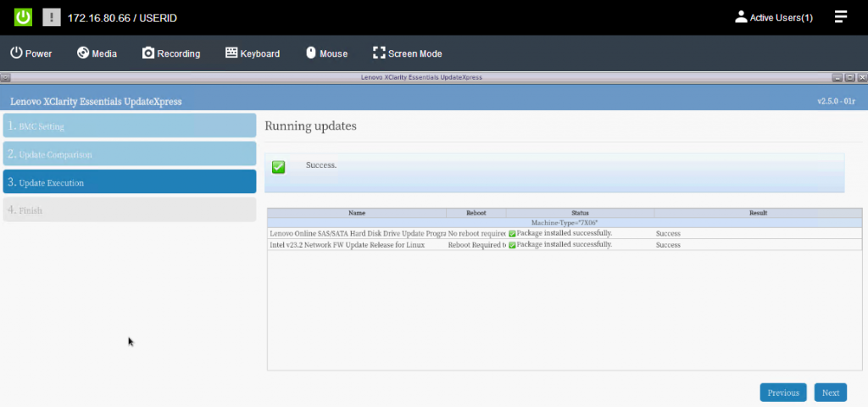Viewport: 868px width, 407px height.
Task: Click Reboot Required cell for Intel update
Action: [476, 244]
